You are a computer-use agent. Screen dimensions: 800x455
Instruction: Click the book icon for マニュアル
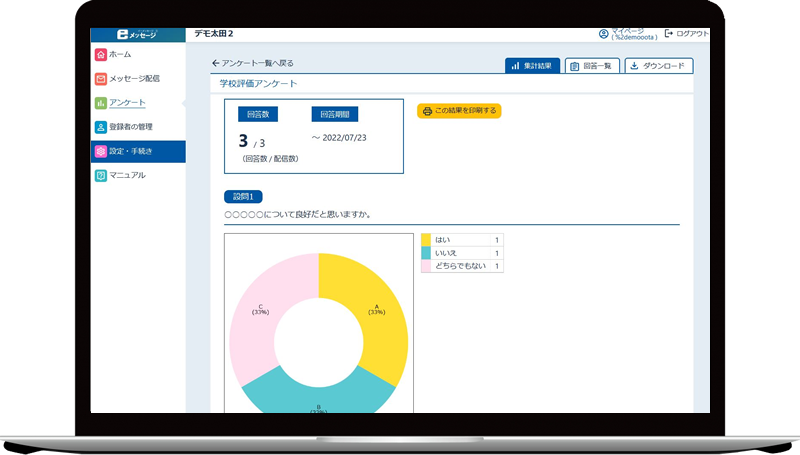(x=100, y=175)
